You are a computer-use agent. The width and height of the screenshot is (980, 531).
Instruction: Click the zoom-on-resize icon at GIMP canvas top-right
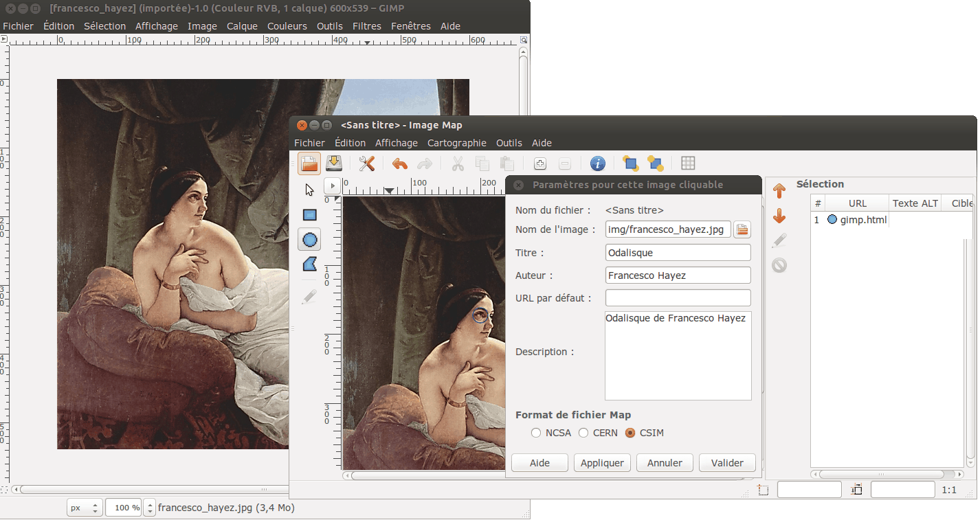tap(524, 40)
